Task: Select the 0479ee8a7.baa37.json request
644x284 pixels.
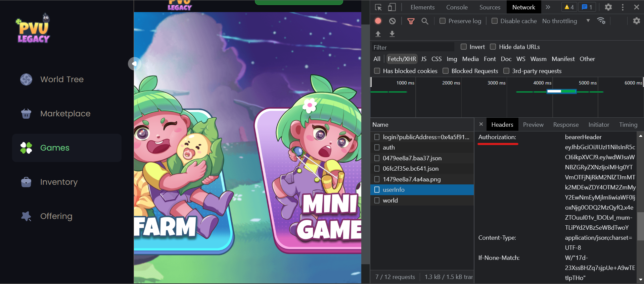Action: click(422, 158)
